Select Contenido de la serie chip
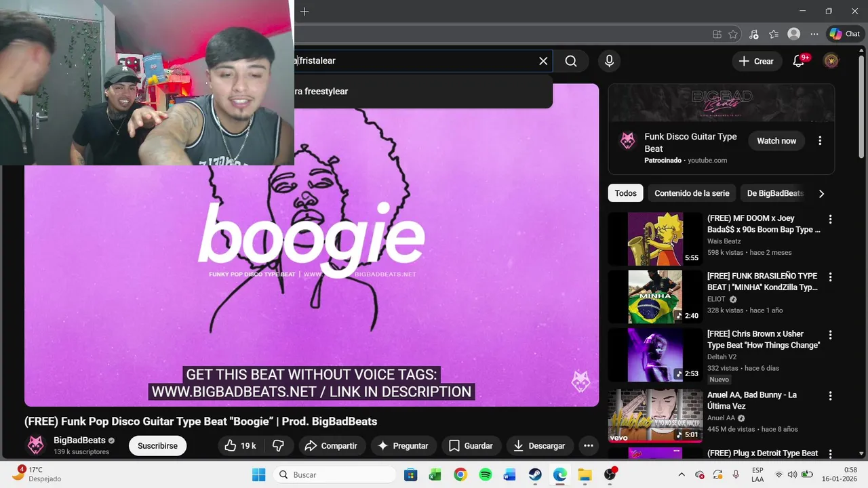The height and width of the screenshot is (488, 868). pos(692,193)
